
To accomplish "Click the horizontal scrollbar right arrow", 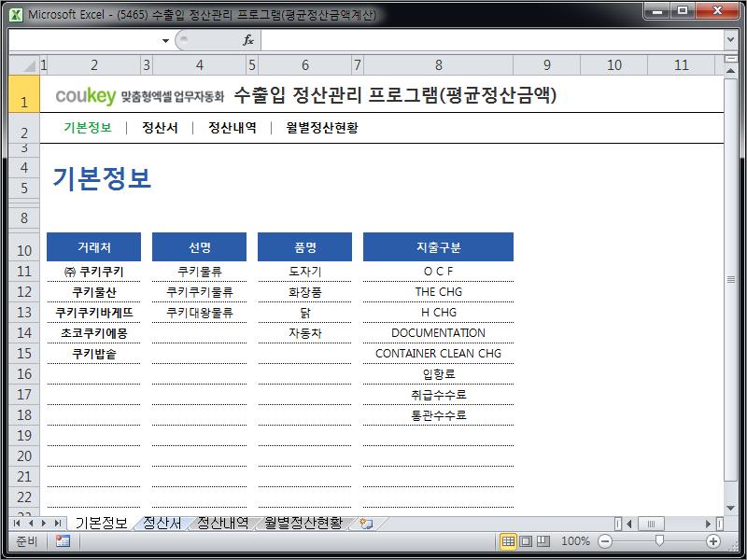I will click(x=709, y=524).
